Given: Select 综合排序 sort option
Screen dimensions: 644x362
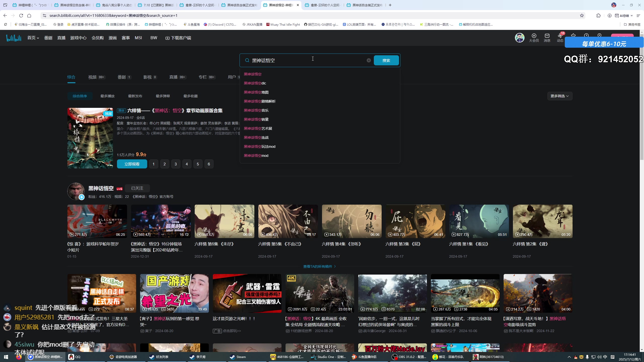Looking at the screenshot, I should click(x=80, y=96).
